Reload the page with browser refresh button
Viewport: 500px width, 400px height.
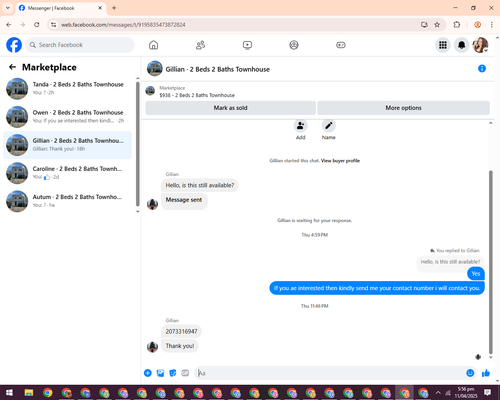[x=37, y=24]
